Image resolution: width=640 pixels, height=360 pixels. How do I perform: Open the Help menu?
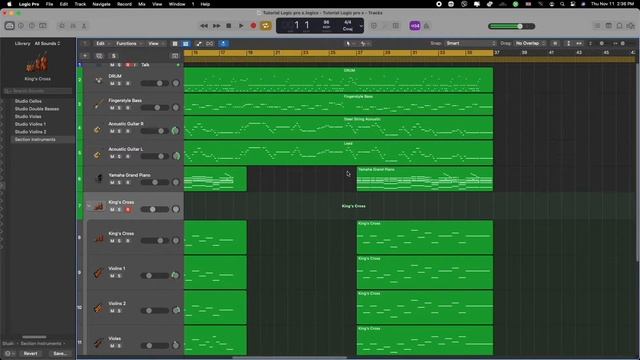pos(205,4)
